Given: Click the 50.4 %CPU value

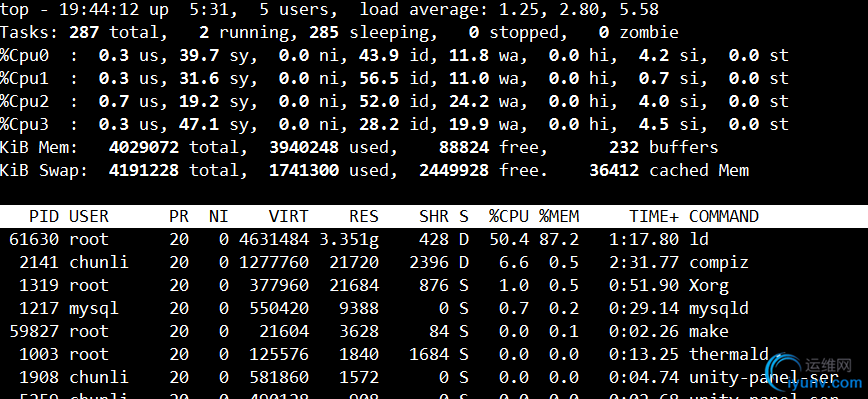Looking at the screenshot, I should [x=509, y=239].
